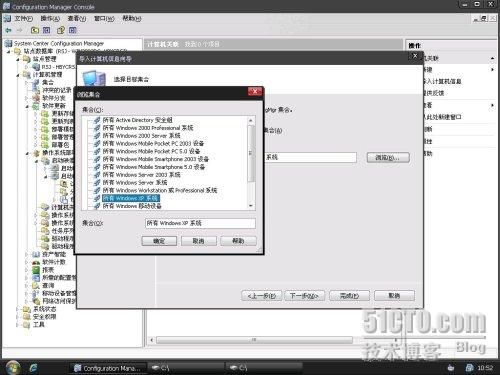Click 确定 in the browse collection dialog

coord(159,241)
